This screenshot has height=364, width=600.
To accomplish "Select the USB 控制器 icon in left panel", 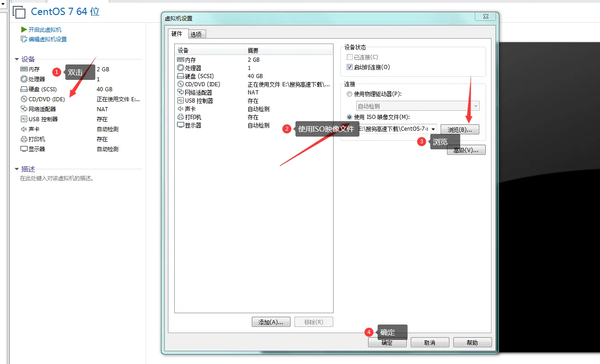I will coord(24,119).
